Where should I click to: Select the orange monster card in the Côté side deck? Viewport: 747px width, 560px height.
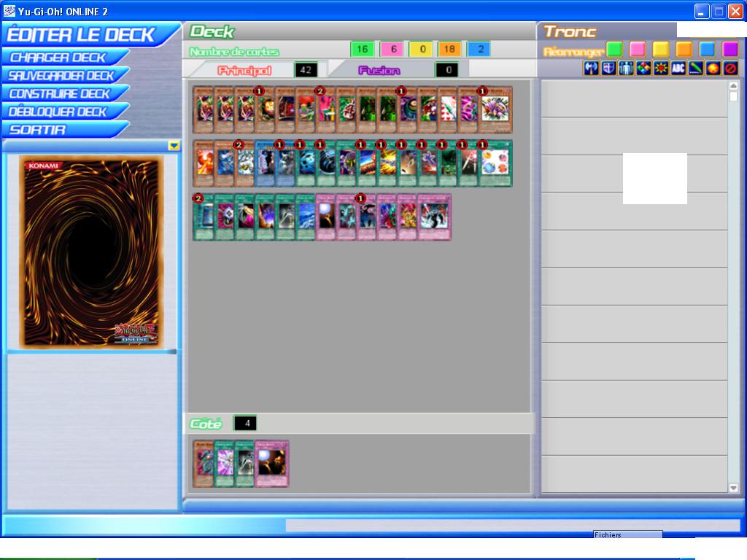coord(203,464)
